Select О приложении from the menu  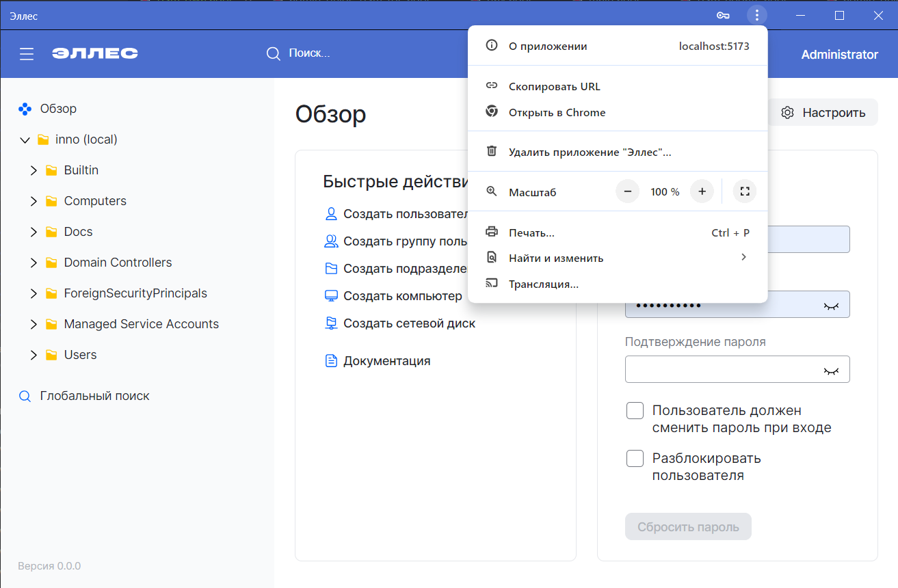547,46
